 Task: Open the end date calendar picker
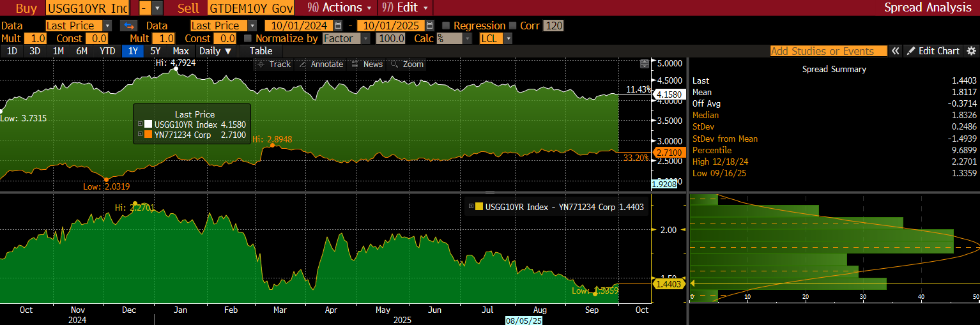429,26
